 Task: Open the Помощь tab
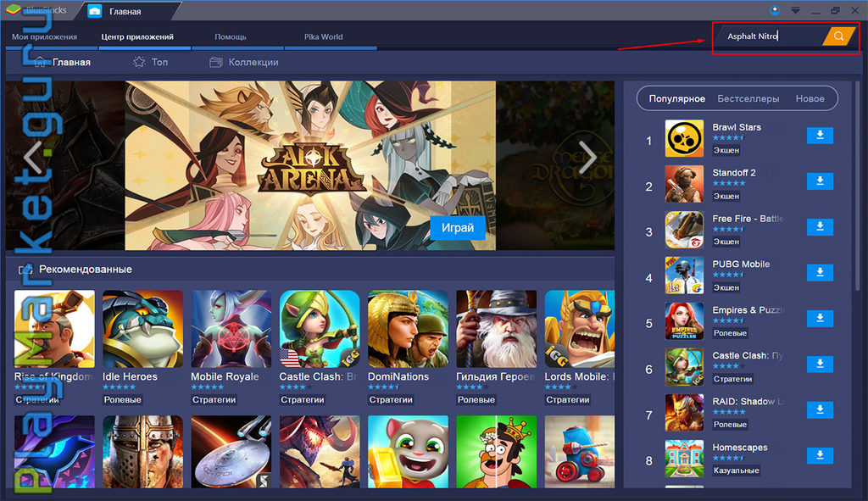click(x=231, y=36)
